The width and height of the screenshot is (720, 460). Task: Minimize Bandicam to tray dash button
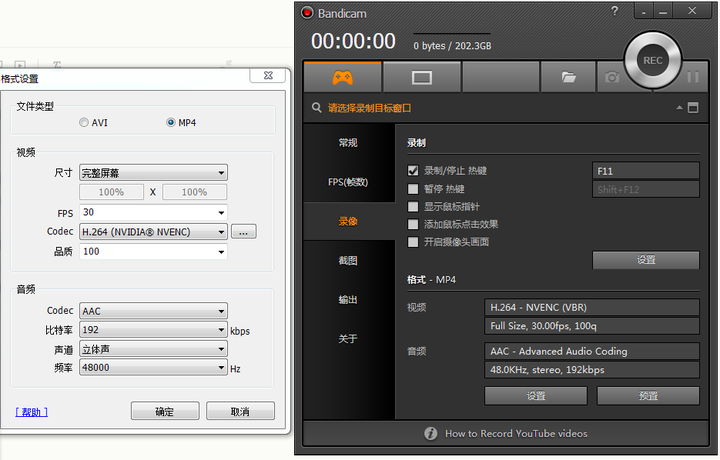pos(644,11)
